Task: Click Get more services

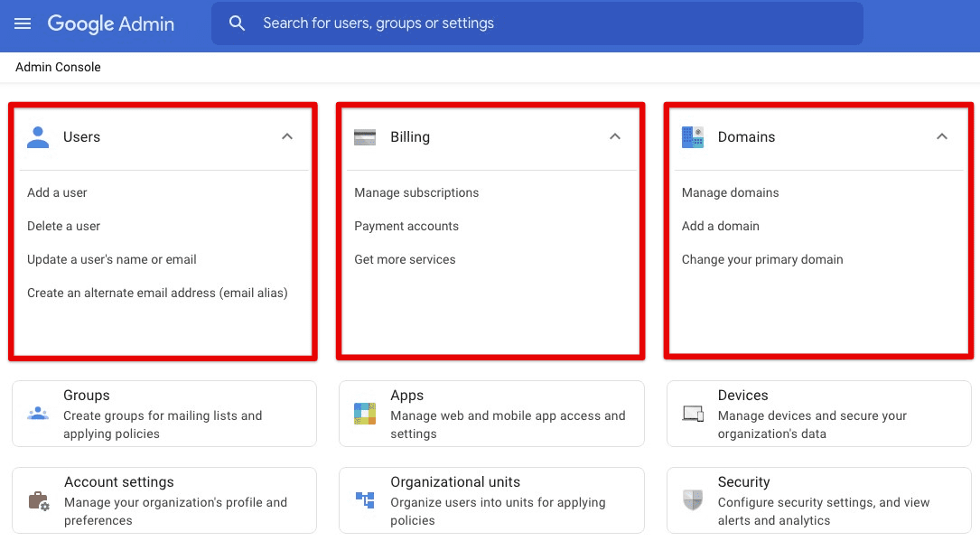Action: [405, 259]
